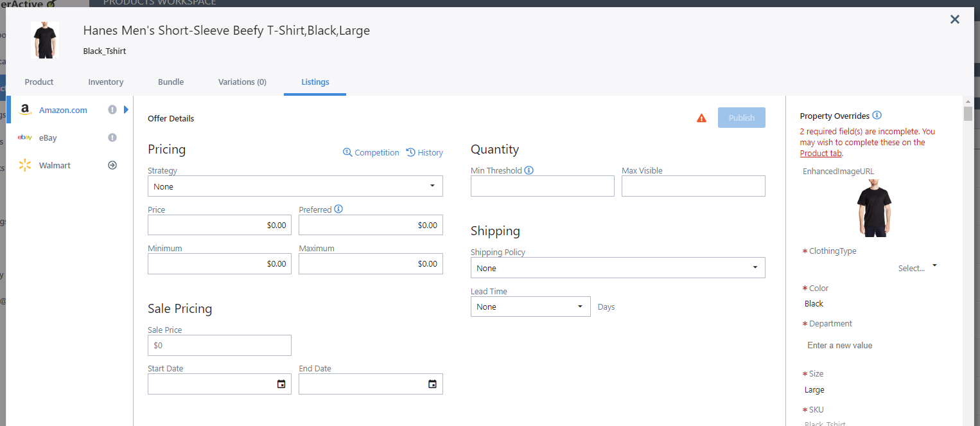Image resolution: width=980 pixels, height=426 pixels.
Task: Click the Color value Black
Action: tap(814, 303)
